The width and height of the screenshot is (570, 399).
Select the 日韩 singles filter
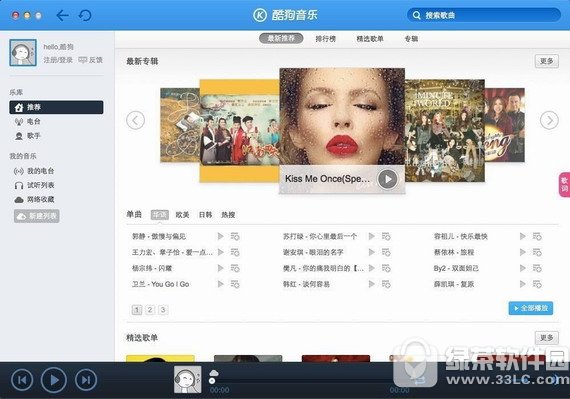(x=205, y=215)
